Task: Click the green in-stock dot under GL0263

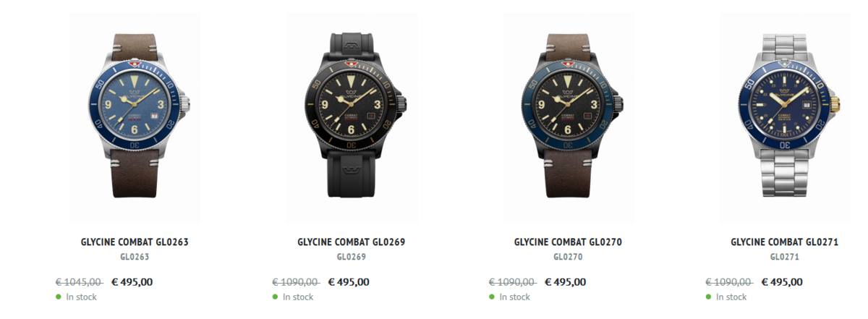Action: tap(59, 297)
